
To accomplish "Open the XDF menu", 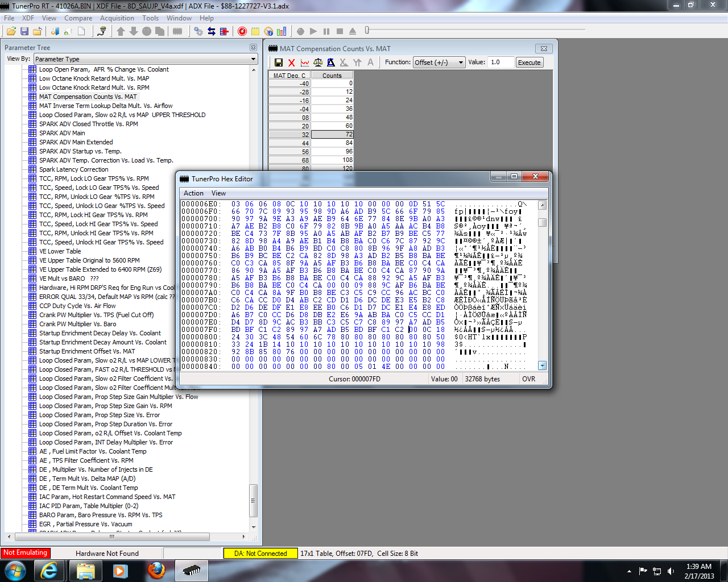I will [28, 18].
